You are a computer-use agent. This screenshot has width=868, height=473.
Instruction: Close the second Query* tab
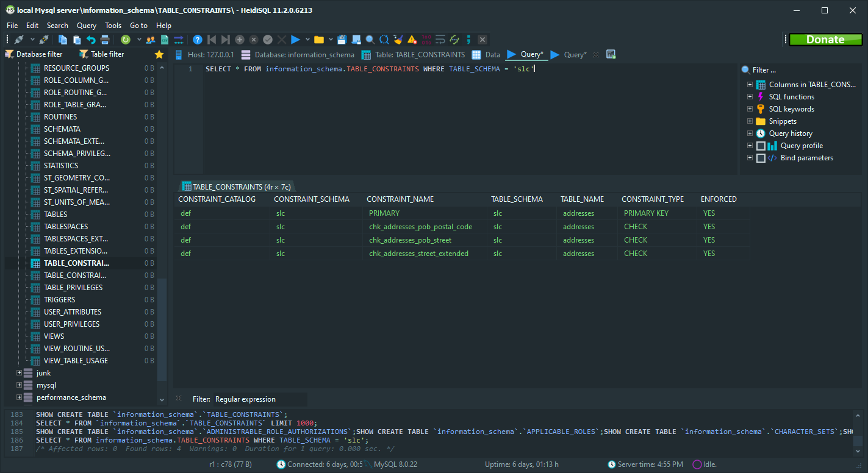[595, 54]
